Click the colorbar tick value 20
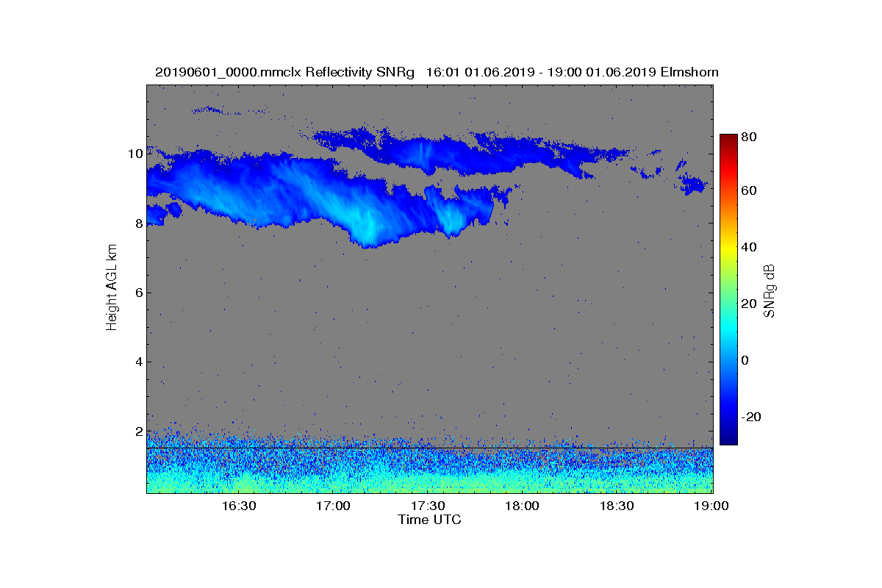This screenshot has height=588, width=882. click(750, 304)
